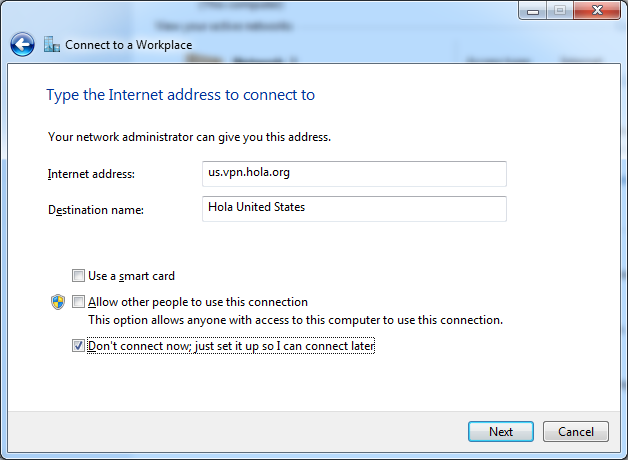
Task: Click the "Destination name:" label
Action: tap(96, 210)
